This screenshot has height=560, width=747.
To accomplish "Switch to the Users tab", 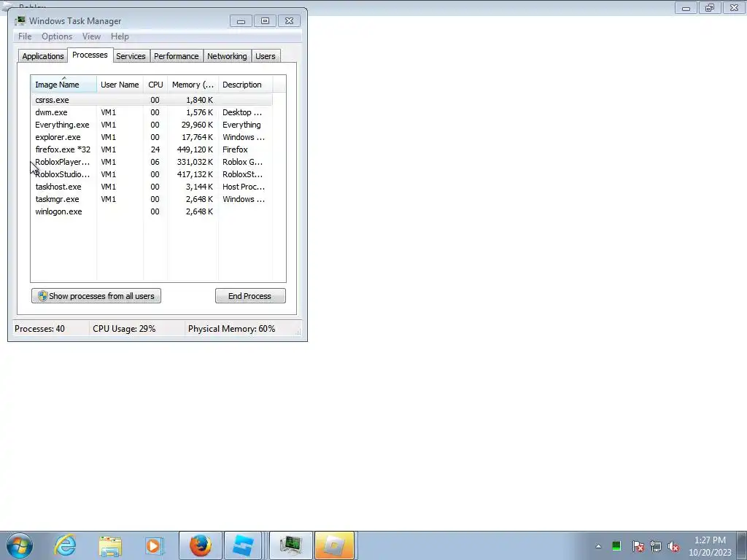I will point(266,56).
